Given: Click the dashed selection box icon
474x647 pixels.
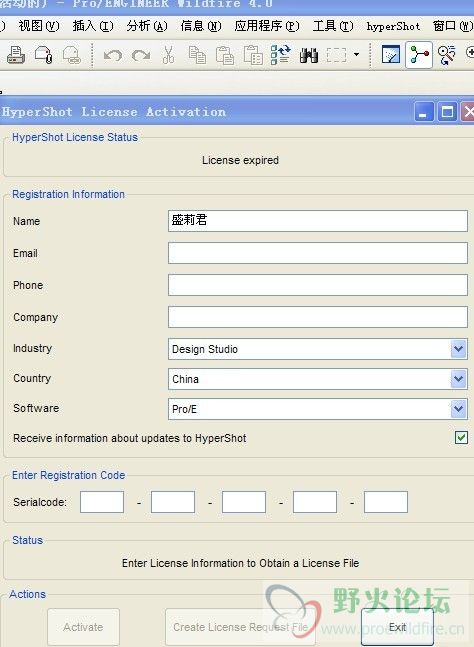Looking at the screenshot, I should 336,55.
